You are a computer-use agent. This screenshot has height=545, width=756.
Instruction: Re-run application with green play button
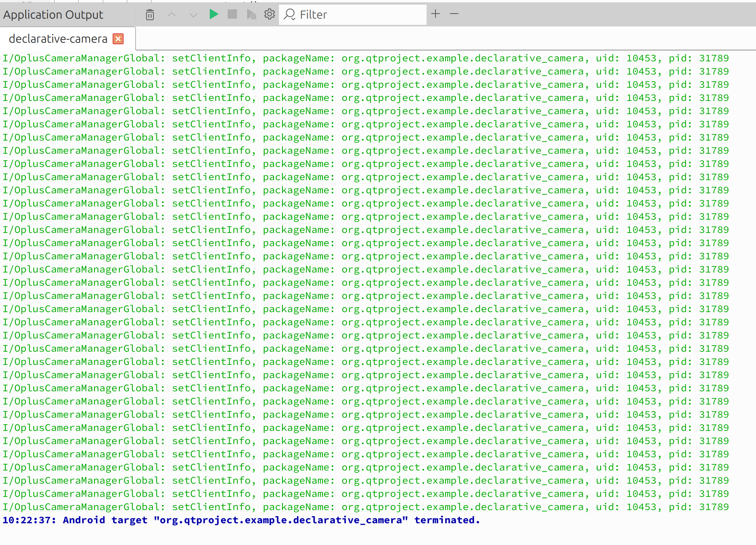click(213, 14)
